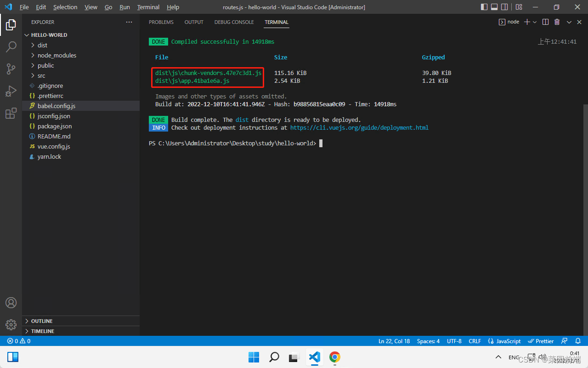Expand the TIMELINE section
The image size is (588, 368).
81,331
